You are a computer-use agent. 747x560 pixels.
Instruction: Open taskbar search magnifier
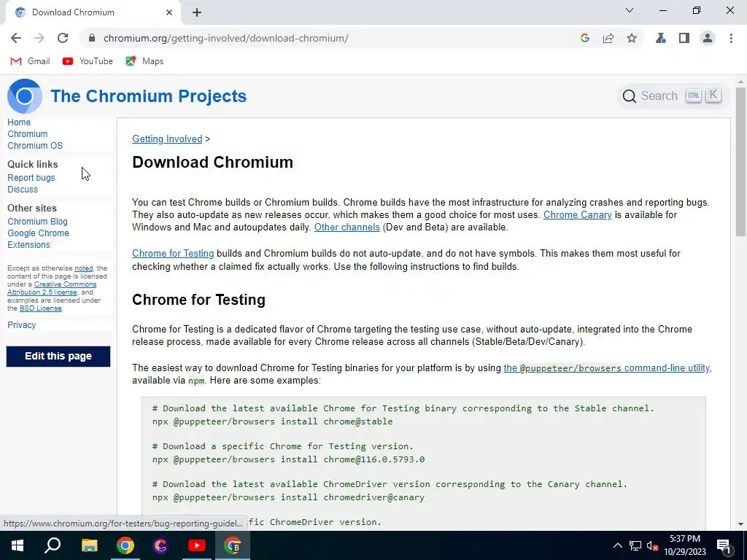coord(53,545)
